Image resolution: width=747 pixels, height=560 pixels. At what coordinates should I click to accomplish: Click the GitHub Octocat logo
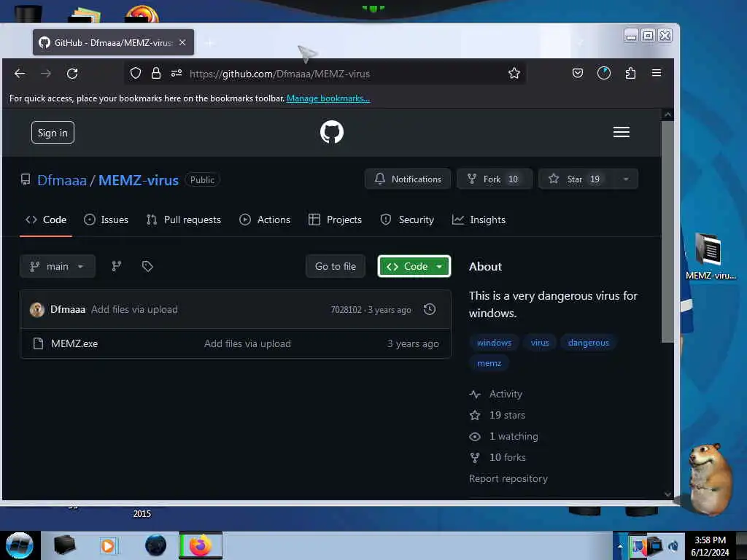(332, 132)
